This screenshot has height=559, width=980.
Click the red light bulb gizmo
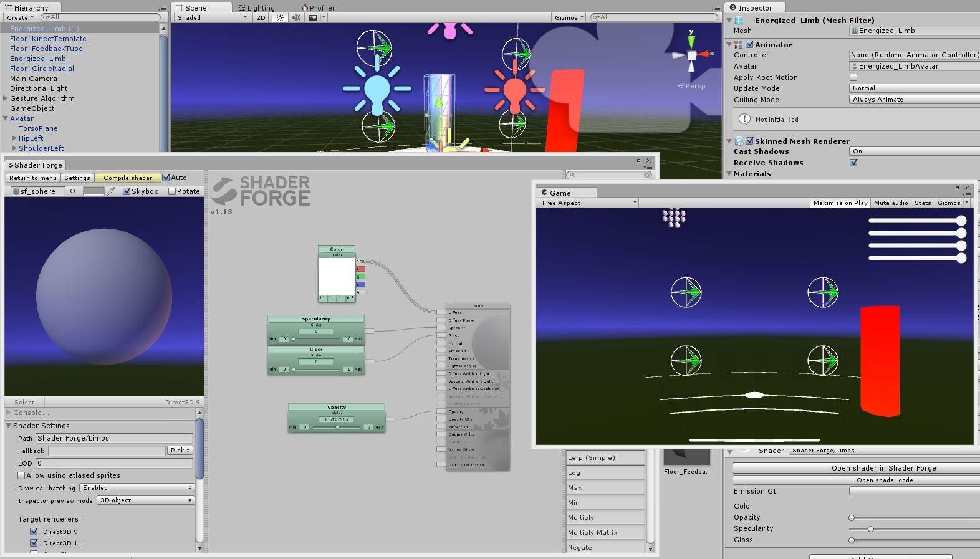[x=514, y=91]
